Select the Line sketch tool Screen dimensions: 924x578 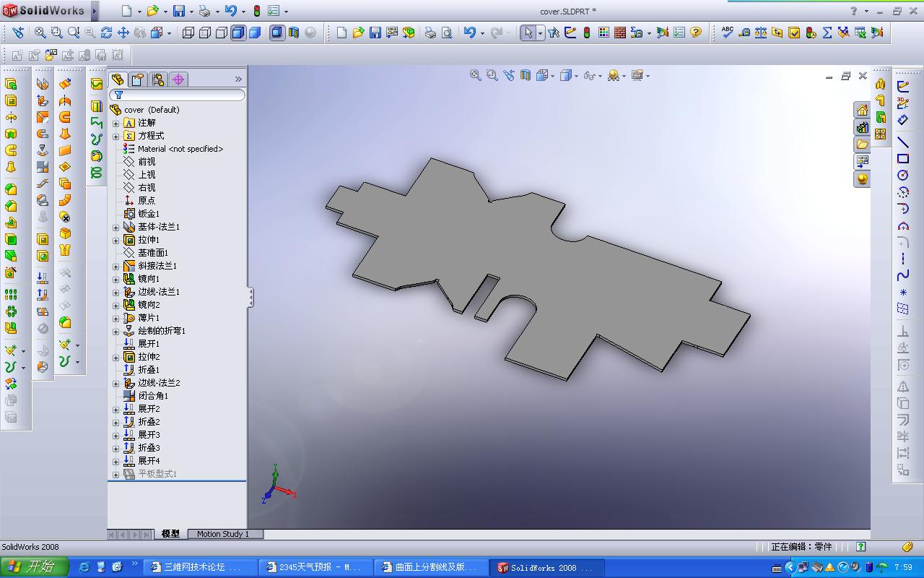903,142
